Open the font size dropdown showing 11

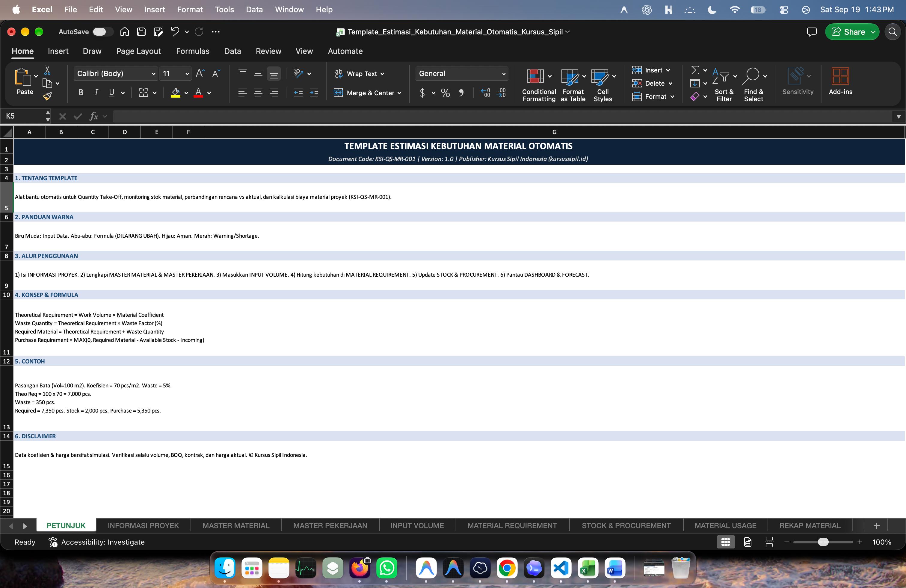pos(176,74)
